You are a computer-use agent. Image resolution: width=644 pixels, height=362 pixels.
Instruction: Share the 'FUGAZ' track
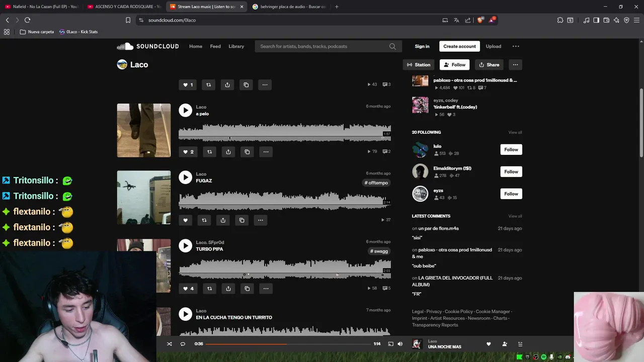pos(223,220)
